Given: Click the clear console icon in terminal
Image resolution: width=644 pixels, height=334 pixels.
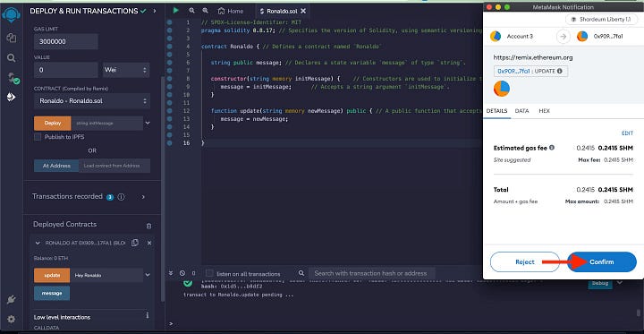Looking at the screenshot, I should pos(182,273).
